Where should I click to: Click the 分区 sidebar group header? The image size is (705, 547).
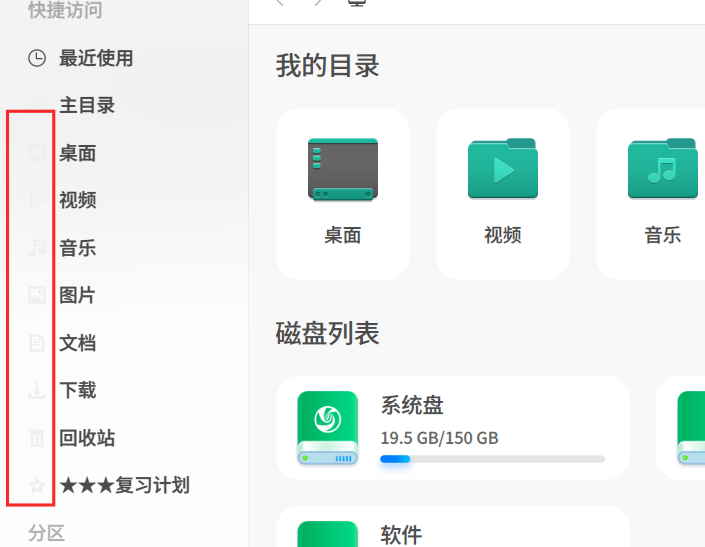pos(46,534)
